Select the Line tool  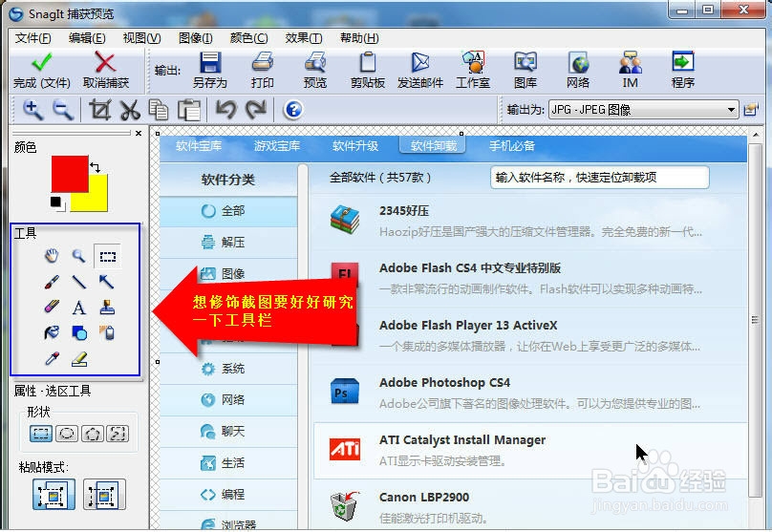click(x=78, y=282)
